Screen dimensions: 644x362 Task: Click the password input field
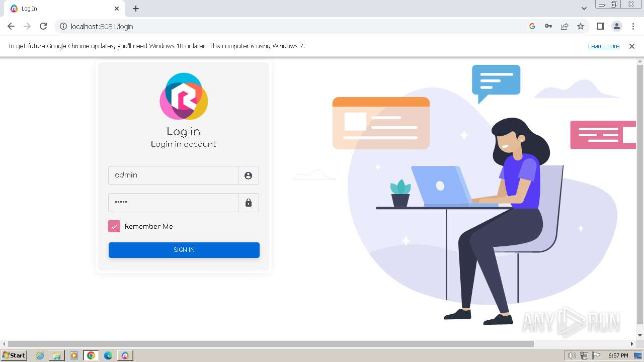point(173,203)
